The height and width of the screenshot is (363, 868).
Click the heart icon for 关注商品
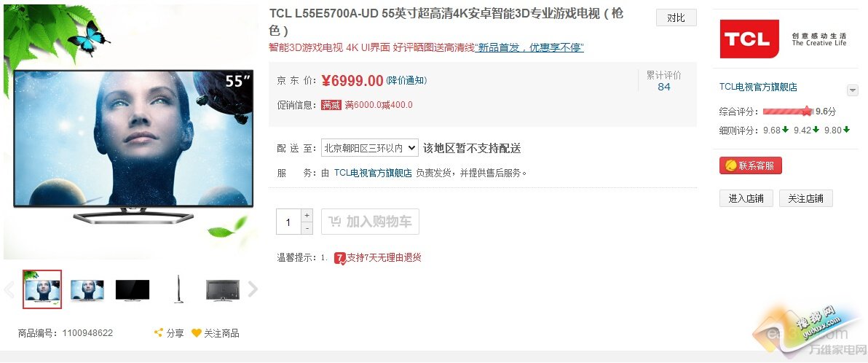click(x=196, y=333)
